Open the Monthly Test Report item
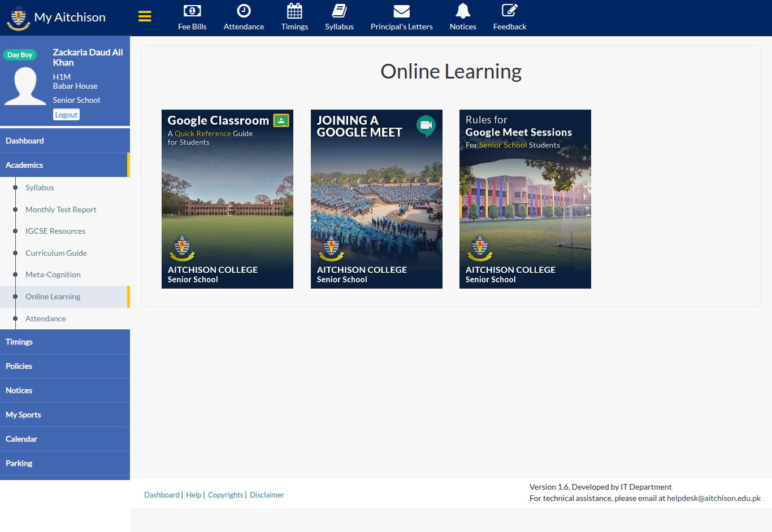 61,210
